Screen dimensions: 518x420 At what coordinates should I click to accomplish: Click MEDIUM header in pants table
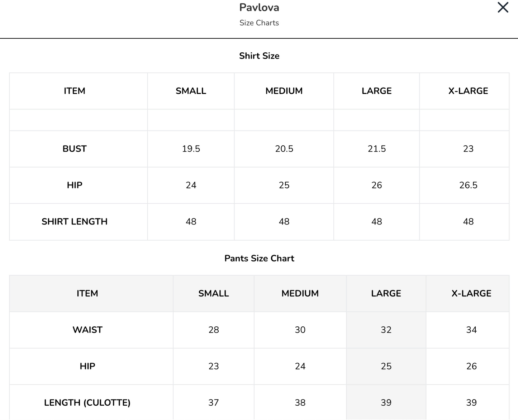point(300,293)
